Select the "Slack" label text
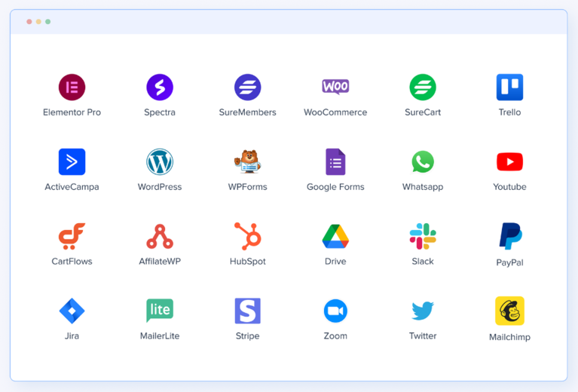Image resolution: width=578 pixels, height=392 pixels. click(423, 261)
